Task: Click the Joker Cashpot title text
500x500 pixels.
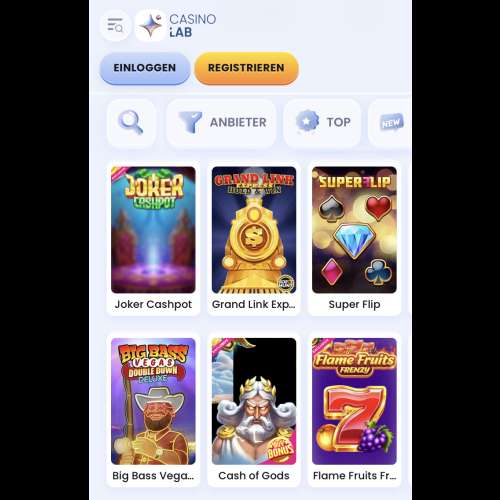Action: point(153,304)
